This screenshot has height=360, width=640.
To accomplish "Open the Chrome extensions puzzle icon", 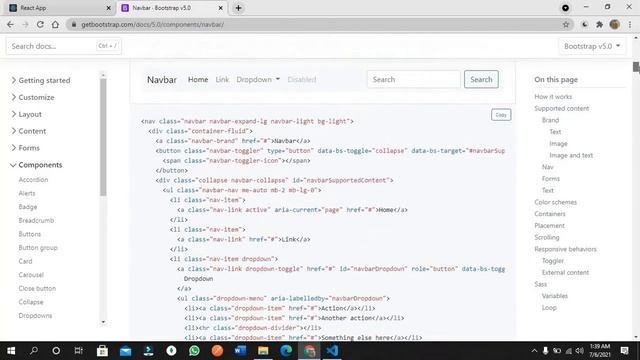I will (600, 24).
